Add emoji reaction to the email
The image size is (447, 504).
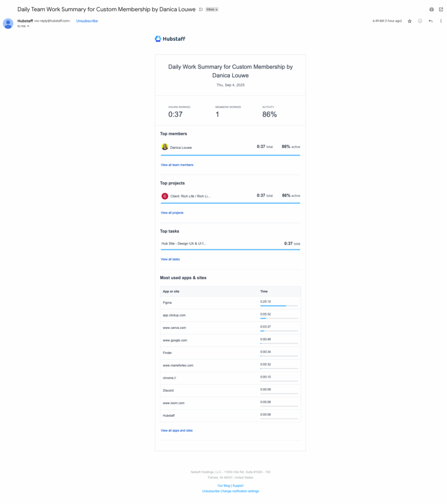coord(420,21)
